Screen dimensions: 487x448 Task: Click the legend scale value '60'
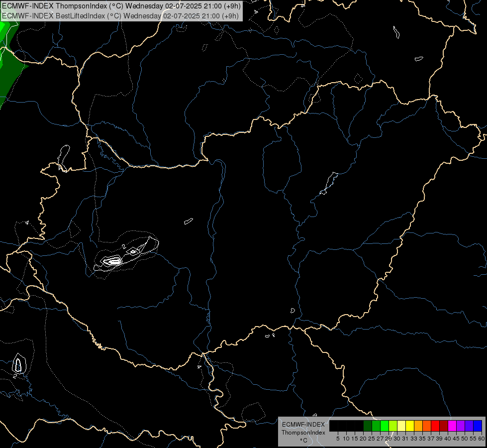click(482, 439)
